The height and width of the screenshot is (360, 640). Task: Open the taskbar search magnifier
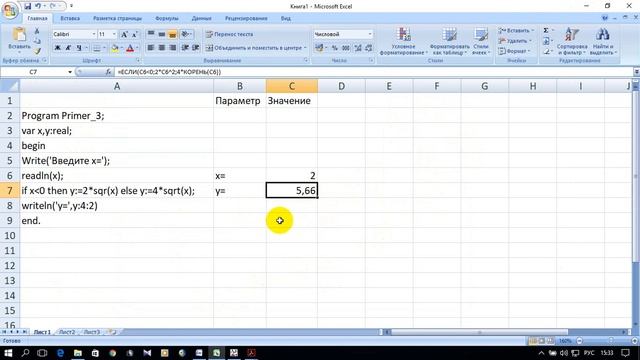pos(25,353)
